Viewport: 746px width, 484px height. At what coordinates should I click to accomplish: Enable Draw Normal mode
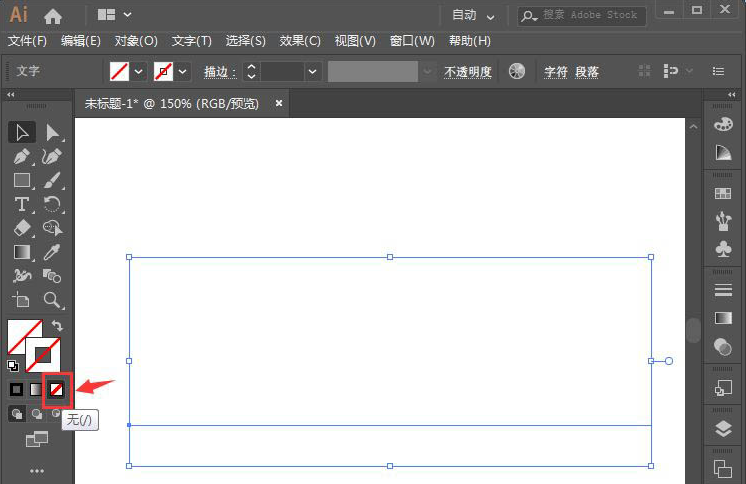pyautogui.click(x=17, y=414)
